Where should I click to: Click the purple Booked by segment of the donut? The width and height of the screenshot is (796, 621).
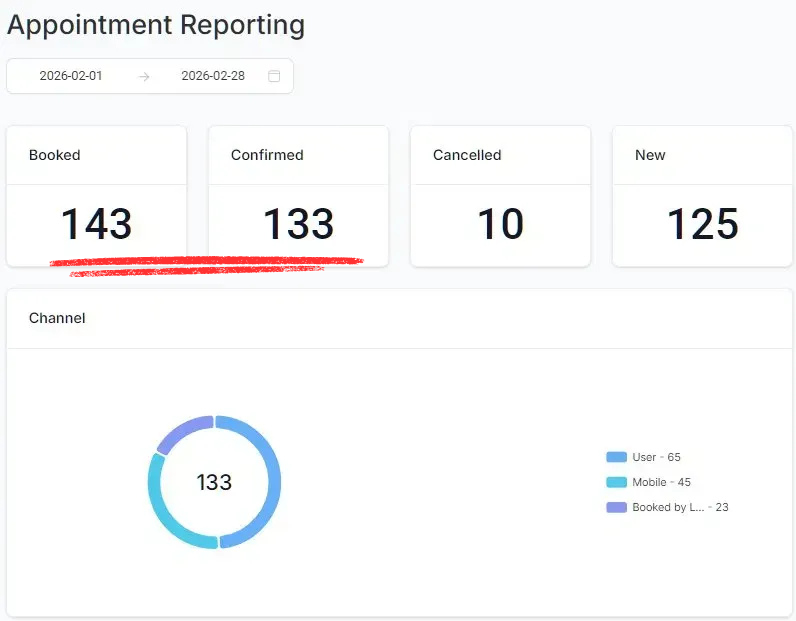click(x=184, y=432)
